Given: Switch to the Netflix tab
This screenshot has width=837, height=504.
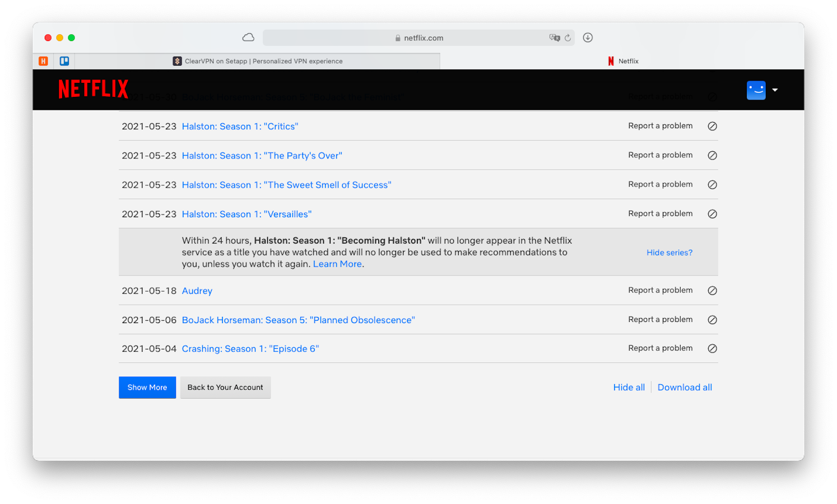Looking at the screenshot, I should point(624,60).
